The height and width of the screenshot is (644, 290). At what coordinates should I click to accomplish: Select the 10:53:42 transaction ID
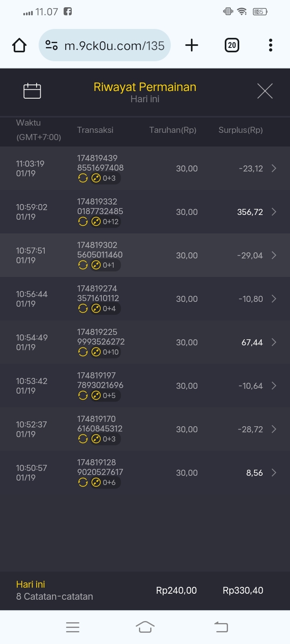[100, 380]
